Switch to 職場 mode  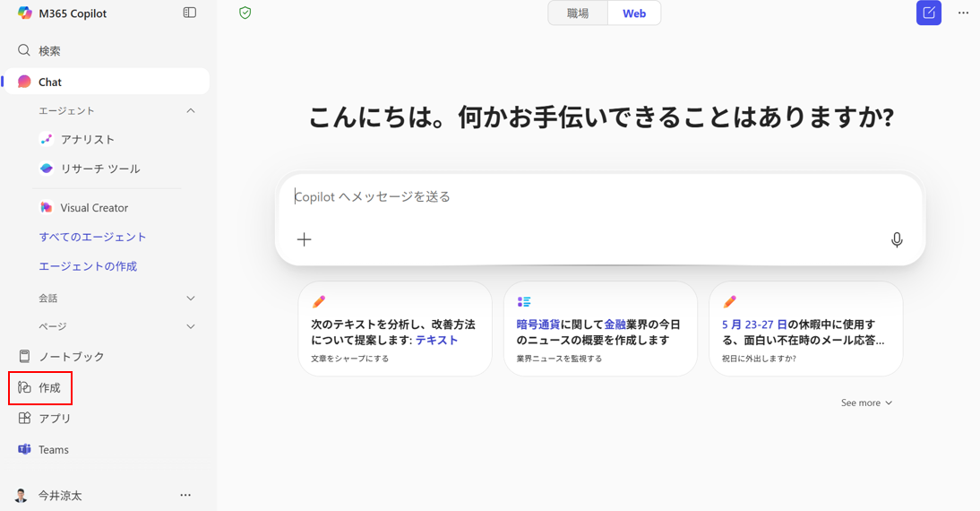(x=578, y=13)
